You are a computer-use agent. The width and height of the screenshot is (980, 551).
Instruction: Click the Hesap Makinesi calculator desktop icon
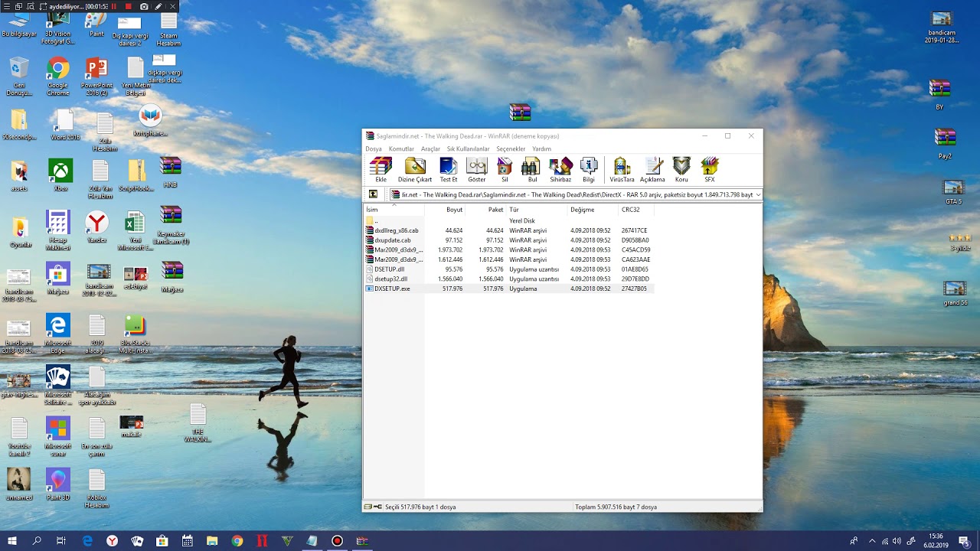57,230
